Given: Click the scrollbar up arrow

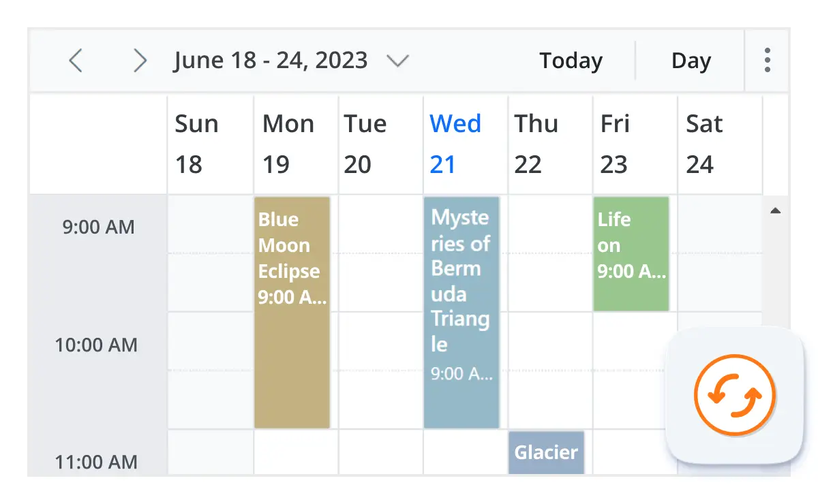Looking at the screenshot, I should [x=776, y=211].
